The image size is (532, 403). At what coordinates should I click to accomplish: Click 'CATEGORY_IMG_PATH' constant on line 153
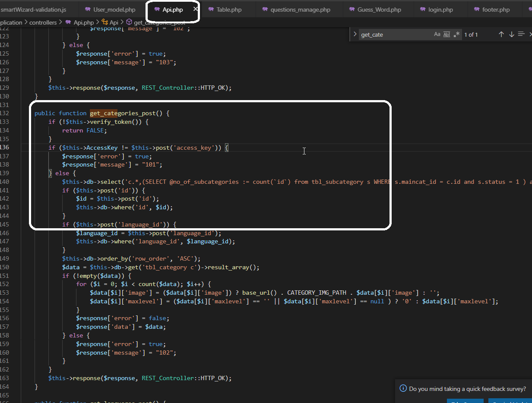coord(317,293)
